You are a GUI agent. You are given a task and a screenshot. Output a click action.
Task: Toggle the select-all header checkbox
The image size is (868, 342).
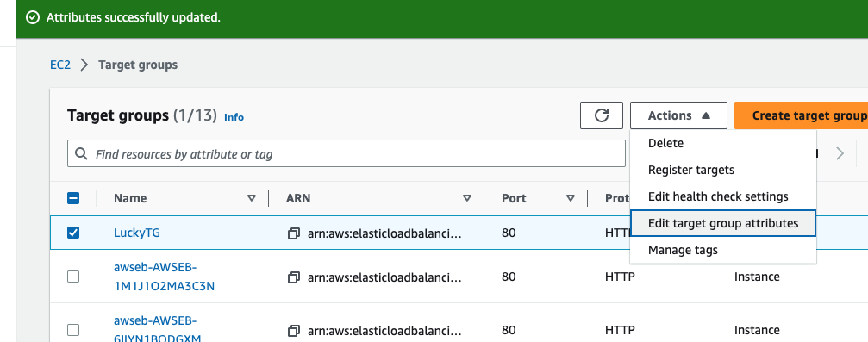[73, 198]
